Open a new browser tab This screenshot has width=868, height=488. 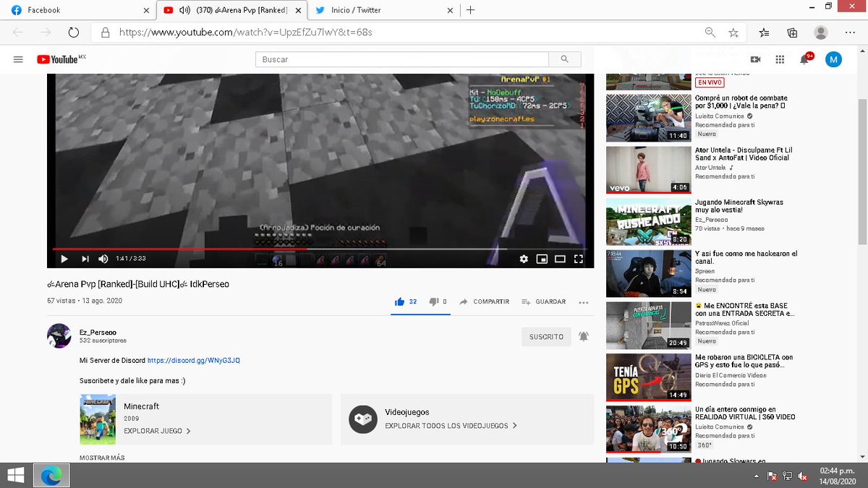(470, 10)
